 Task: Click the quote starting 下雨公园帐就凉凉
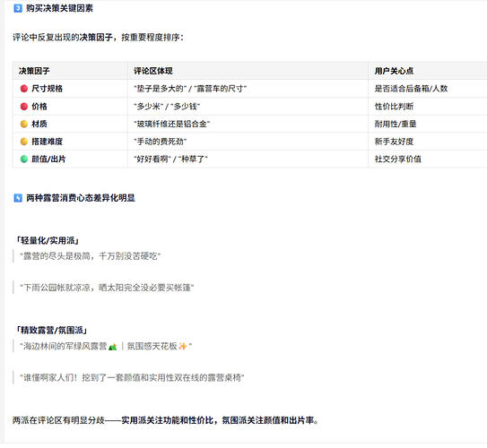[107, 288]
